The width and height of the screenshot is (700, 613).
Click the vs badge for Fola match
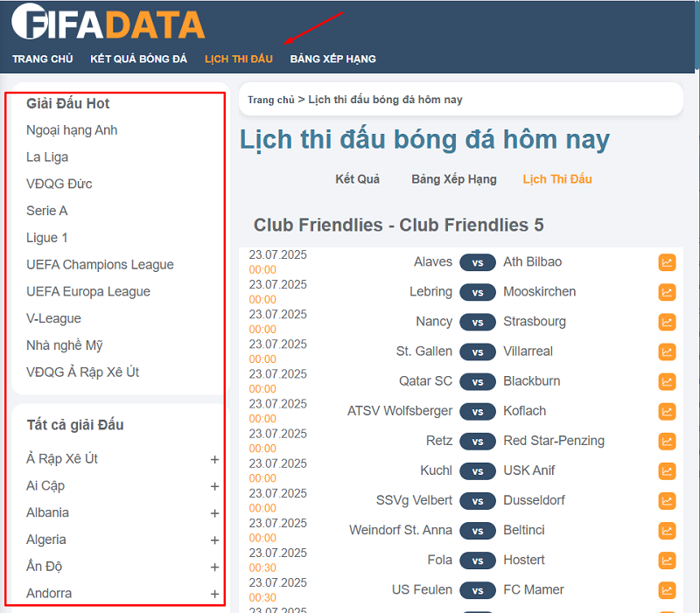pos(478,561)
